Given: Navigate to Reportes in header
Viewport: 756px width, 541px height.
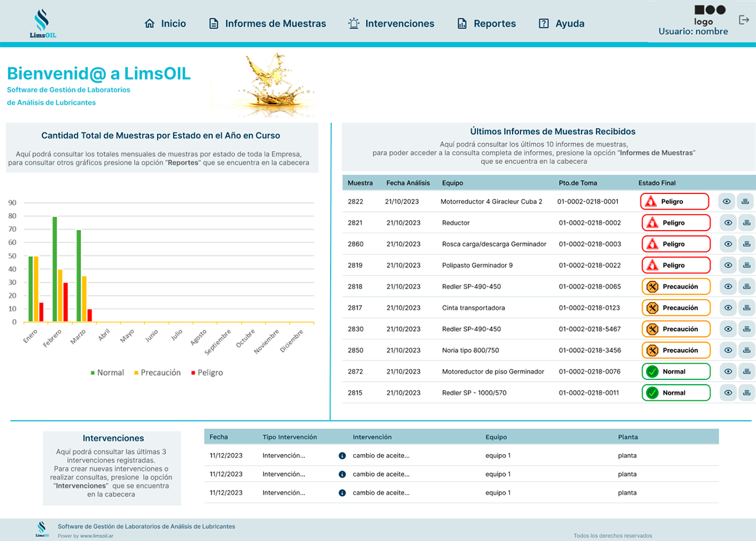Looking at the screenshot, I should point(487,24).
